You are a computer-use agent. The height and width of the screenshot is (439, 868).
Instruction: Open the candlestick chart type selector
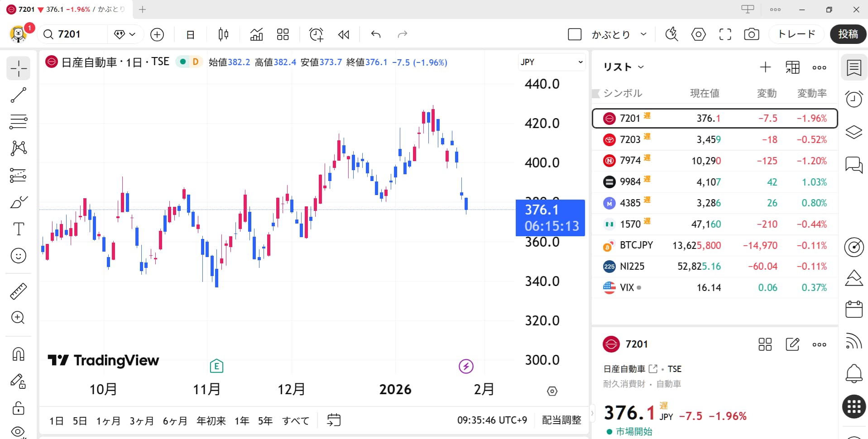point(223,34)
